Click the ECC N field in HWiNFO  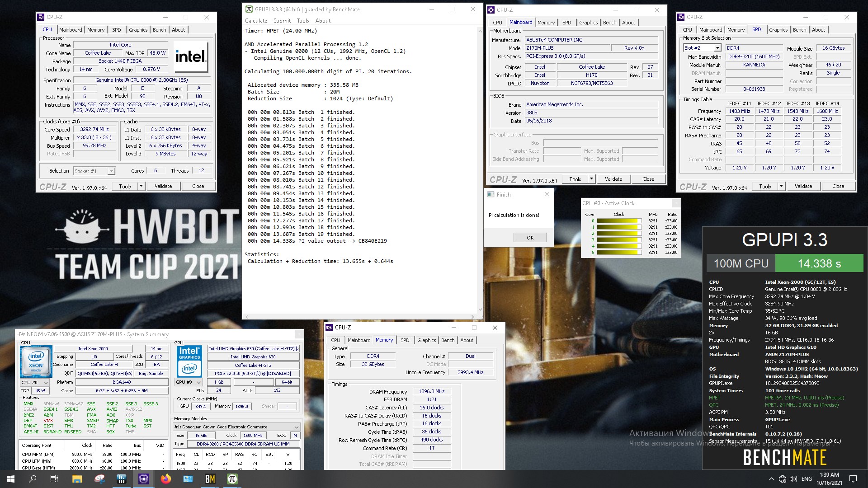(x=295, y=436)
